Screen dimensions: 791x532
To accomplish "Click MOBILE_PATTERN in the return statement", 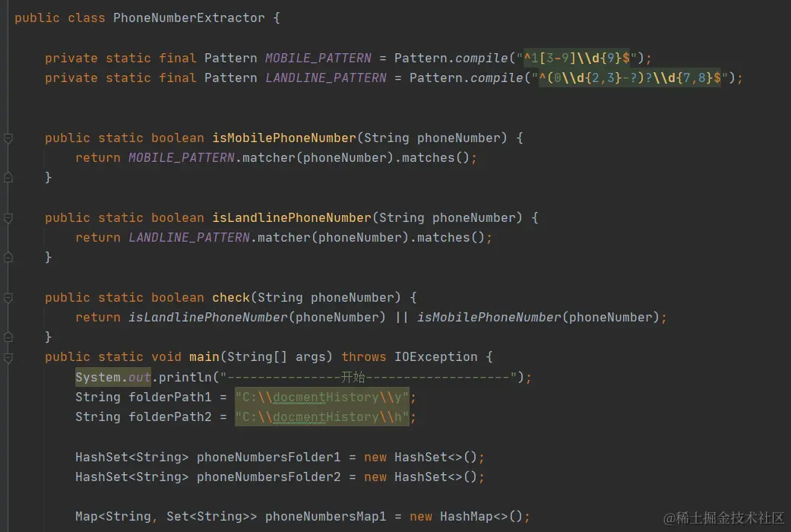I will click(182, 157).
